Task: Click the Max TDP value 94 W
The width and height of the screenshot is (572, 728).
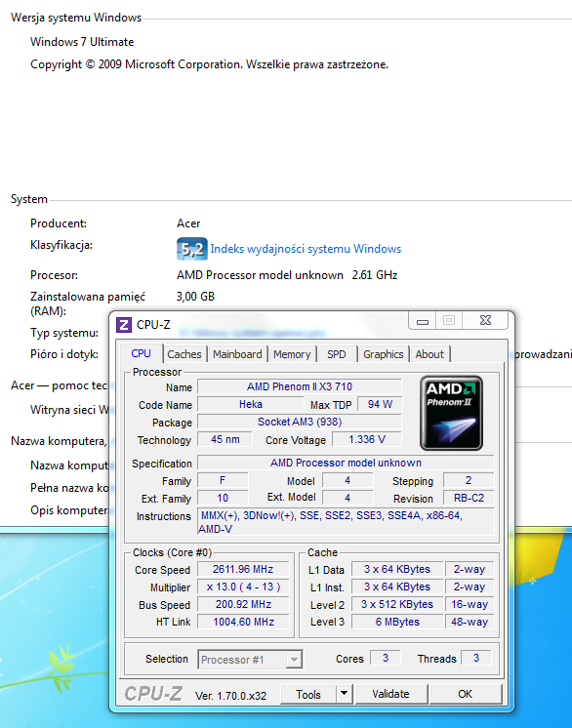Action: pos(380,404)
